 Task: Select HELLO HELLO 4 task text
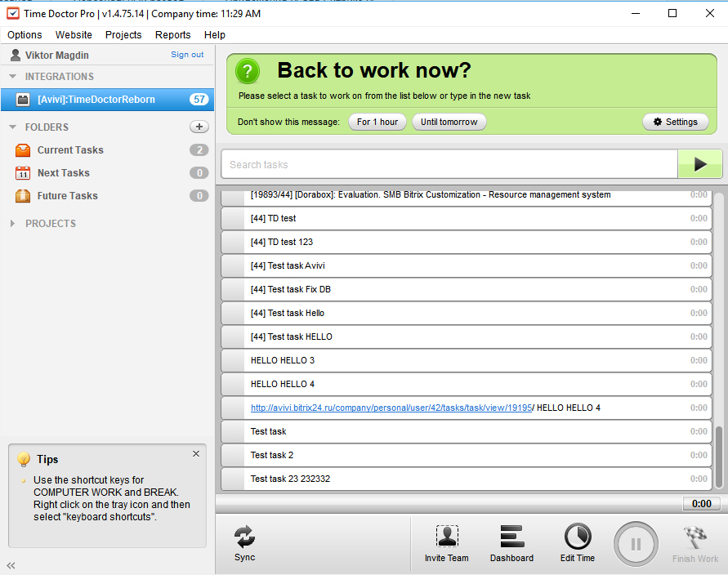[x=282, y=384]
